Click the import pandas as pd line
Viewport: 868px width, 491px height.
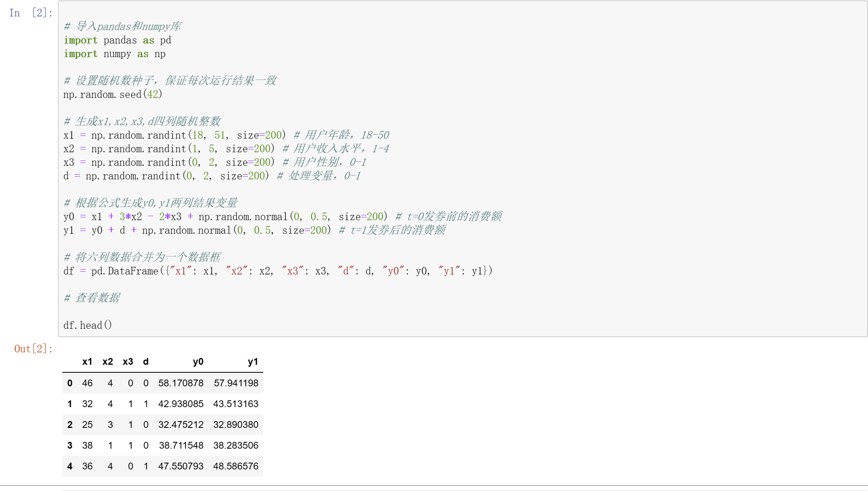(117, 40)
